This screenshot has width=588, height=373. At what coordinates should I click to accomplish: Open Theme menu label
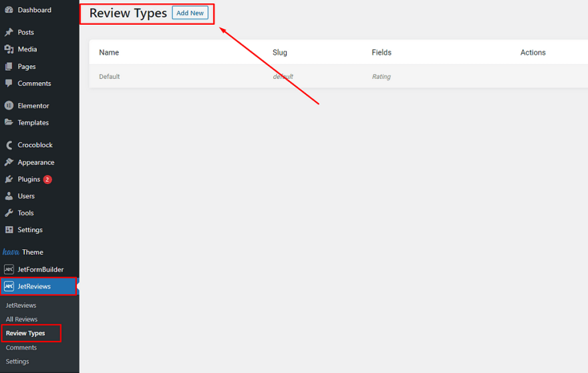(x=33, y=252)
